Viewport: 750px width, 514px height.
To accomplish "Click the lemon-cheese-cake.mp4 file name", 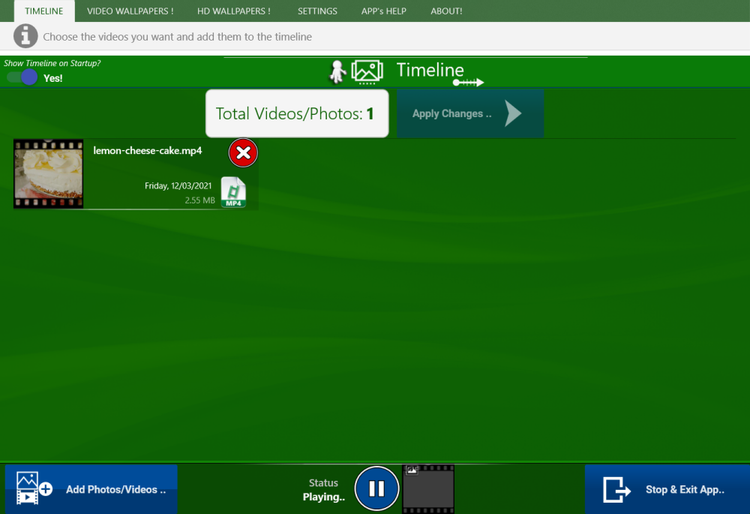I will [x=147, y=151].
